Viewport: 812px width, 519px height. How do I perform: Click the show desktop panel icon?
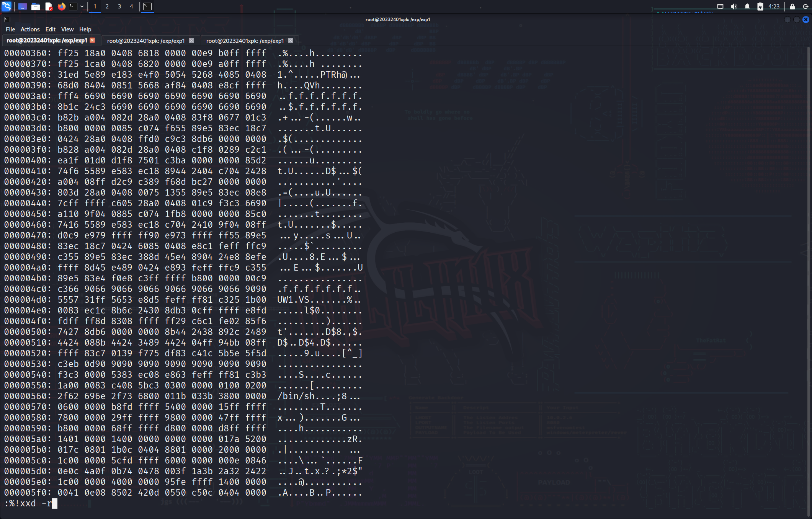point(23,7)
